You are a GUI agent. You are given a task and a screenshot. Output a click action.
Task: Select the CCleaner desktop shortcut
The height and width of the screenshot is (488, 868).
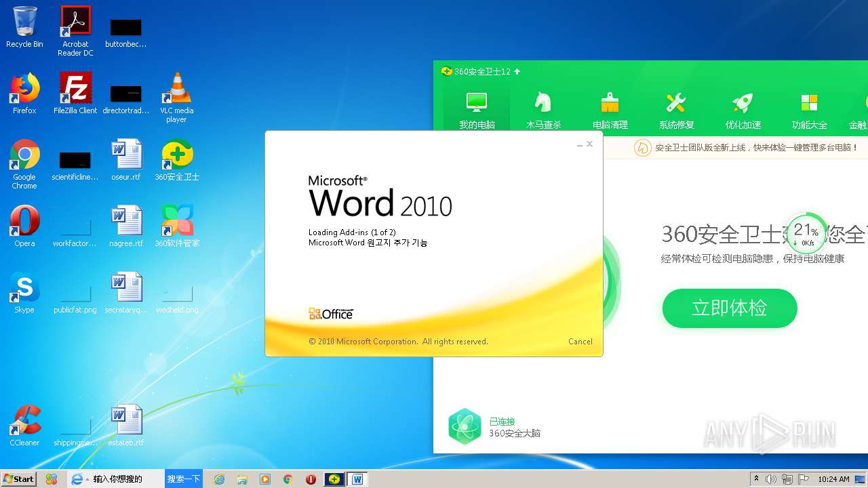click(24, 426)
